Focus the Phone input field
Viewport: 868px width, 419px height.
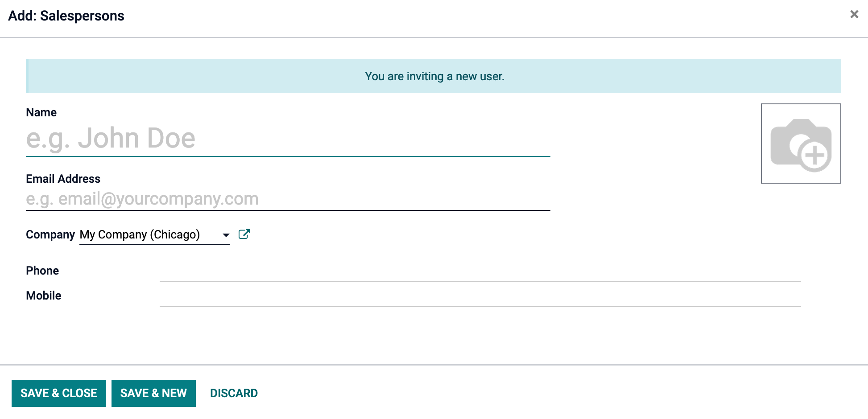pos(480,271)
